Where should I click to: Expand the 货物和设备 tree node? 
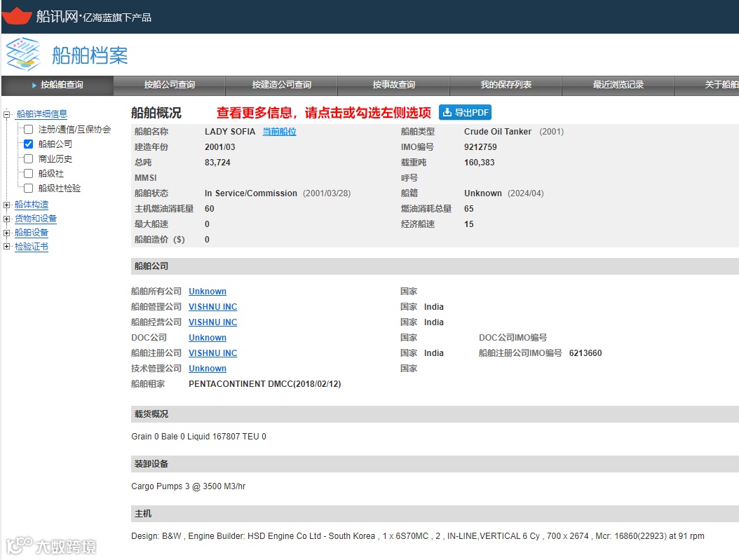pos(6,219)
